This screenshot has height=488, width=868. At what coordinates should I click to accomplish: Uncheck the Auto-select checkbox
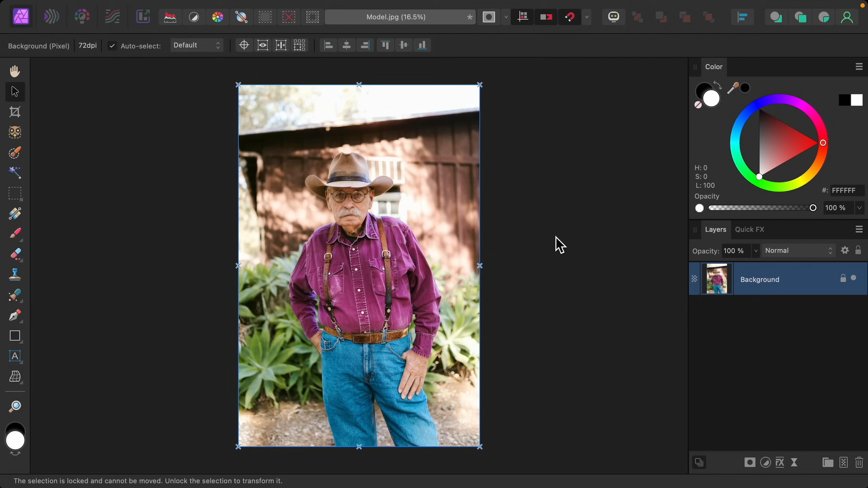112,46
